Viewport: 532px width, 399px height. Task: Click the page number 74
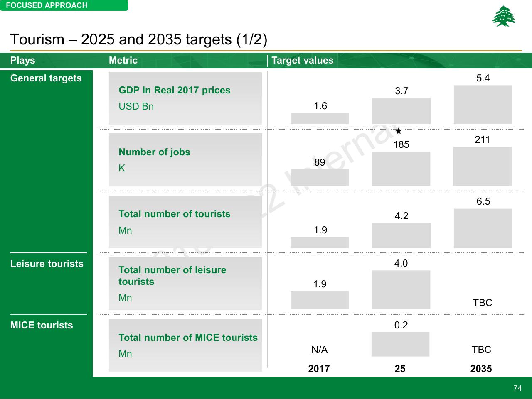(517, 388)
